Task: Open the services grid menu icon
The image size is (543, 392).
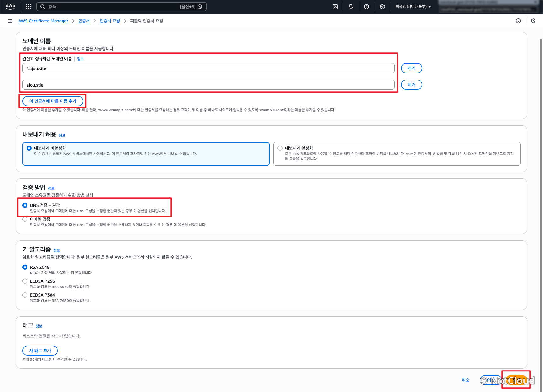Action: pos(28,7)
